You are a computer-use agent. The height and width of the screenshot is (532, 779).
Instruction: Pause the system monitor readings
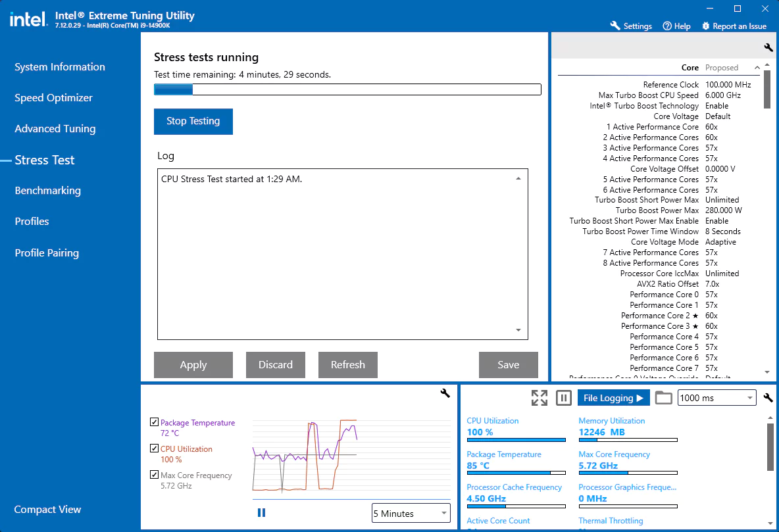click(x=563, y=398)
